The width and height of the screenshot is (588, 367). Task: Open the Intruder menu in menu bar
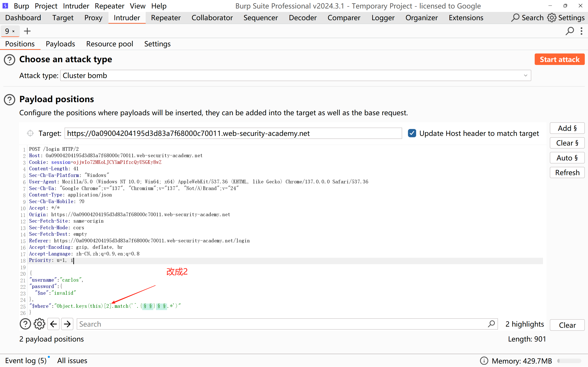click(x=76, y=6)
